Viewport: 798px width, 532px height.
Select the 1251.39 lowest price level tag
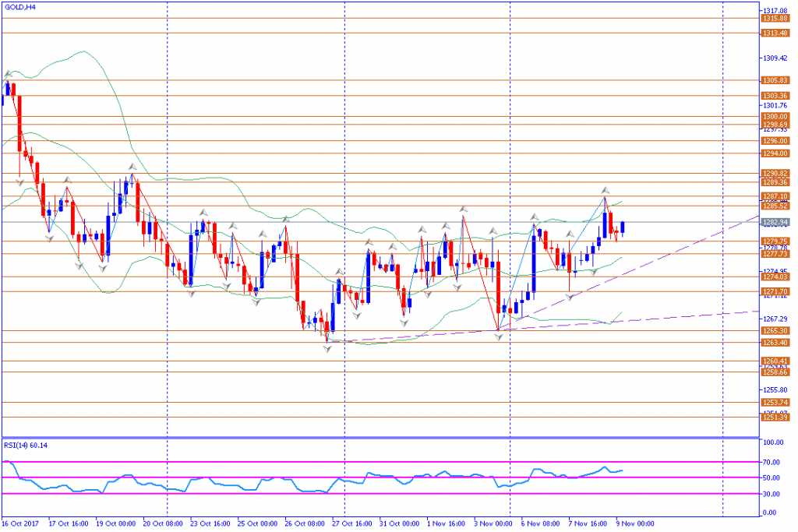773,417
